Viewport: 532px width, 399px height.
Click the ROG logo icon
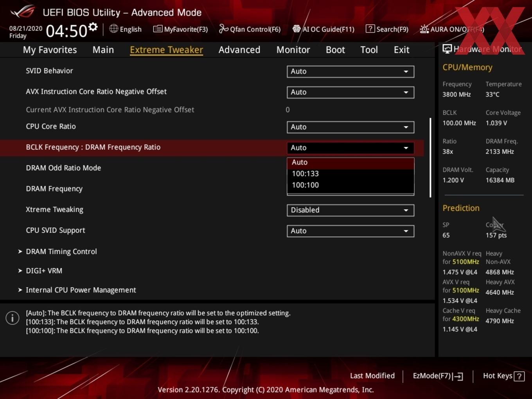tap(22, 12)
